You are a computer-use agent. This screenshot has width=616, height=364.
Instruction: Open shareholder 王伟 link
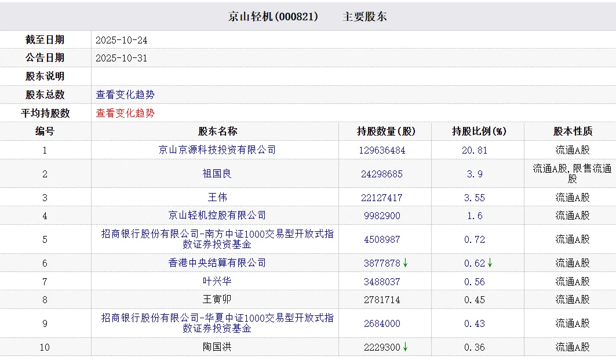pyautogui.click(x=217, y=197)
